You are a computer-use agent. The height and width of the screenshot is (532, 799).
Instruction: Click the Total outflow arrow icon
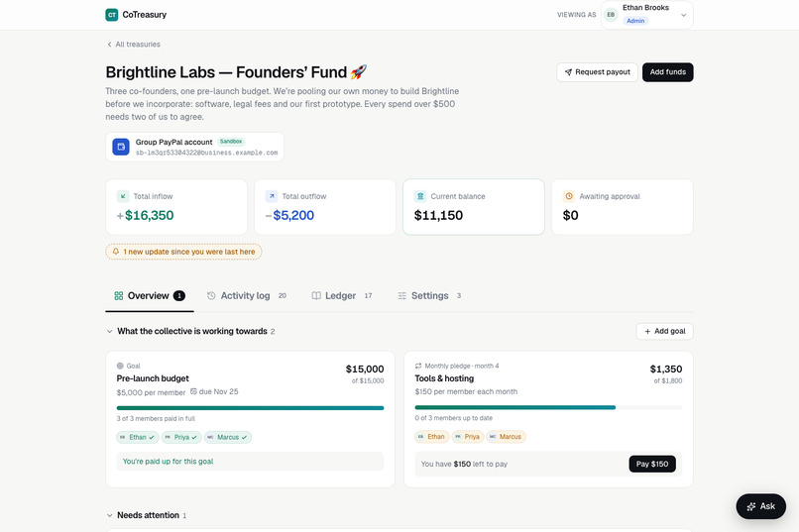272,196
